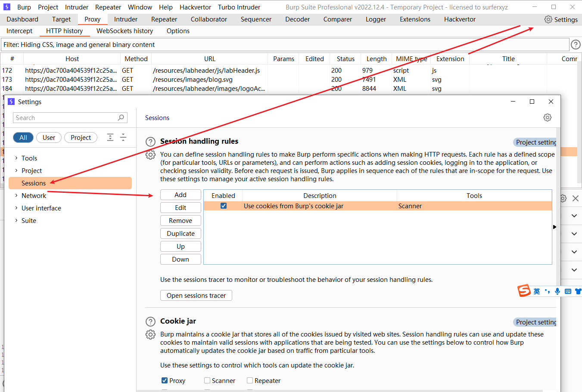Select the labHeader.js request row
Image resolution: width=582 pixels, height=392 pixels.
point(289,70)
